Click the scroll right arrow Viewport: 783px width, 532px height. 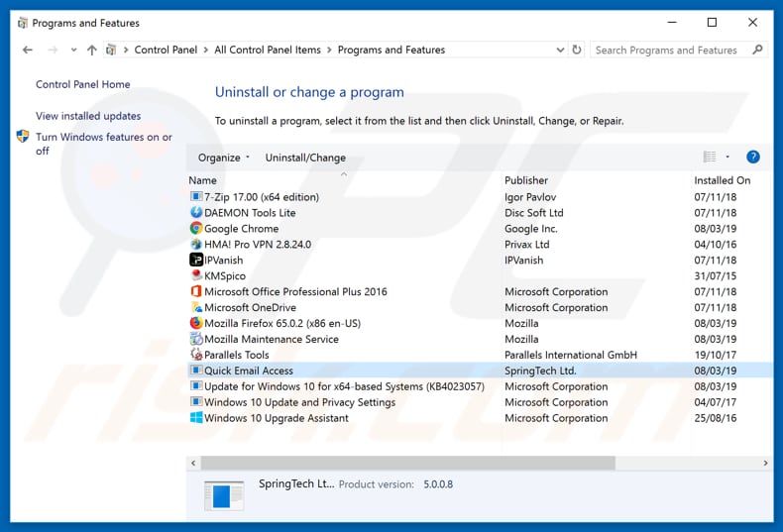(x=765, y=463)
